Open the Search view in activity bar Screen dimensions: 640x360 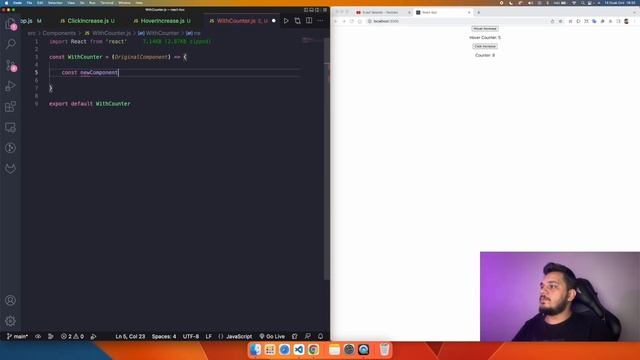pos(11,44)
